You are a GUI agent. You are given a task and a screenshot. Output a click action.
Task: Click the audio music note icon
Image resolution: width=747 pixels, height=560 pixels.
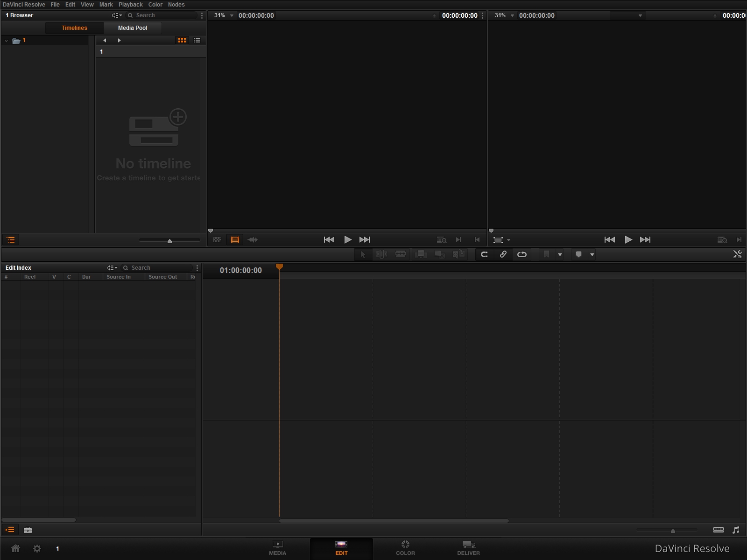tap(736, 530)
